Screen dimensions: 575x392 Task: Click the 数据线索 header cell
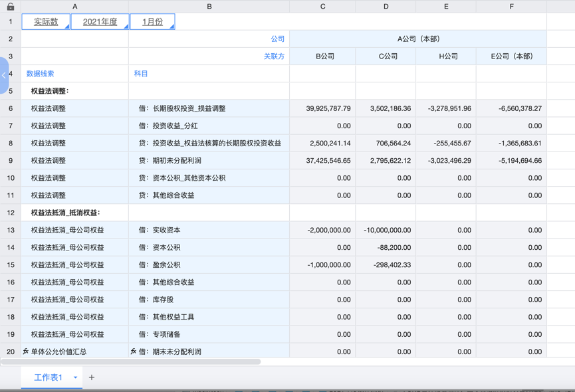pos(75,74)
